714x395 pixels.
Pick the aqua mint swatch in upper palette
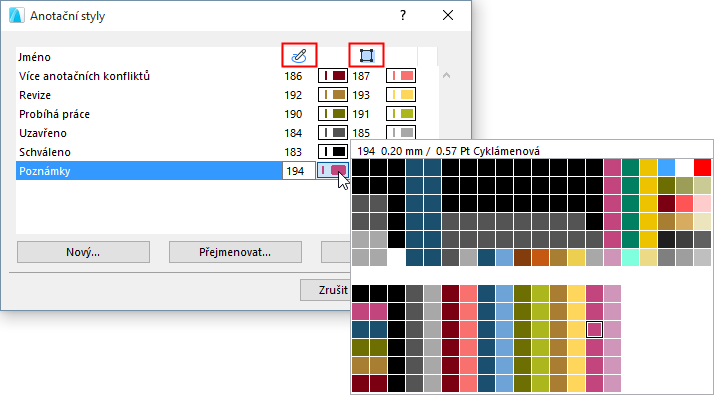coord(631,257)
